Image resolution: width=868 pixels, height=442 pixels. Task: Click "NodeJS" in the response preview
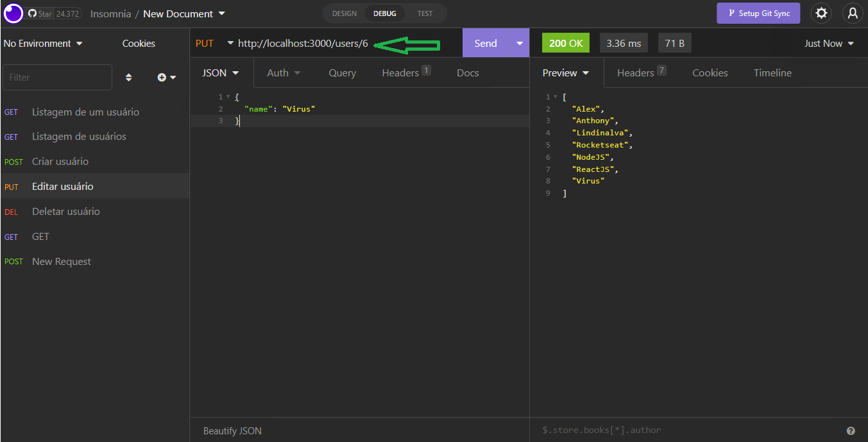[x=591, y=157]
